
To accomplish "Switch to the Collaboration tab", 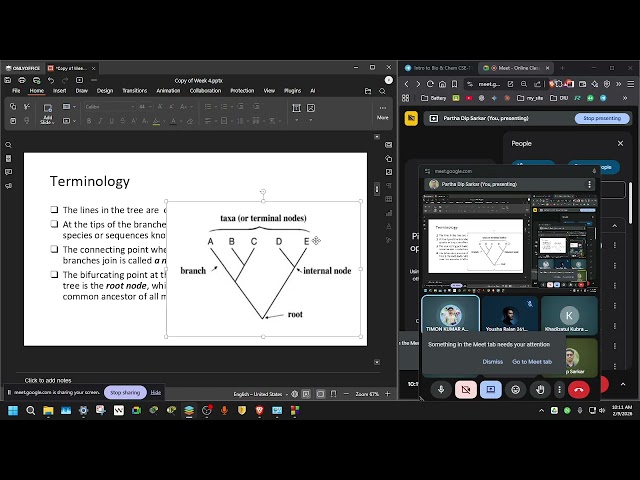I will (205, 91).
